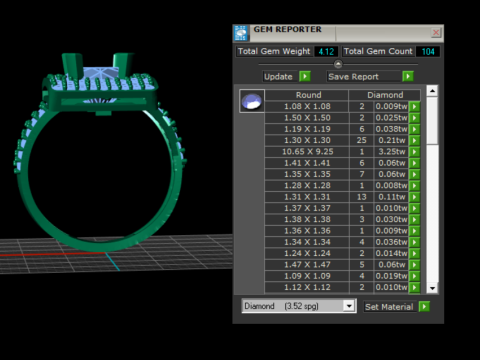Click the Total Gem Weight label
This screenshot has height=360, width=480.
(274, 51)
